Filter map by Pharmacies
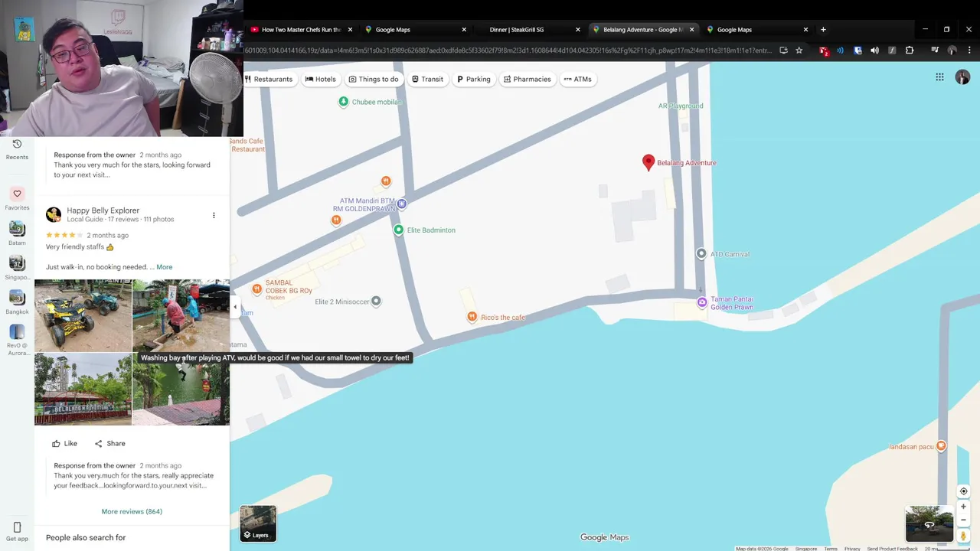Image resolution: width=980 pixels, height=551 pixels. tap(528, 79)
